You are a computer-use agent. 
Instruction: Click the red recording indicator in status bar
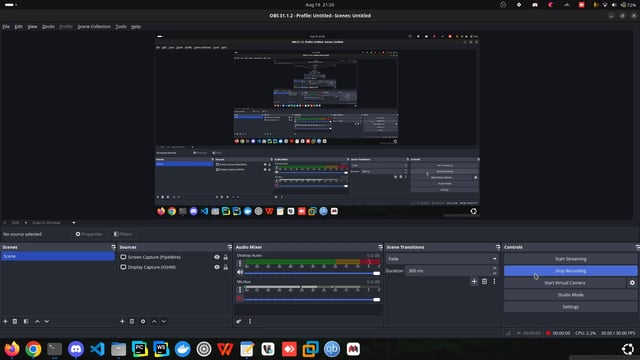[x=548, y=333]
